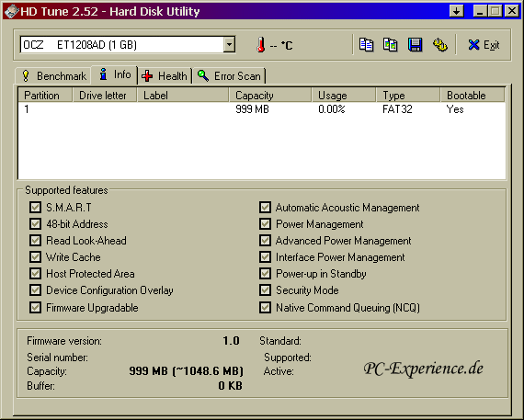The height and width of the screenshot is (420, 524).
Task: Click the Bootable column header
Action: pos(473,96)
